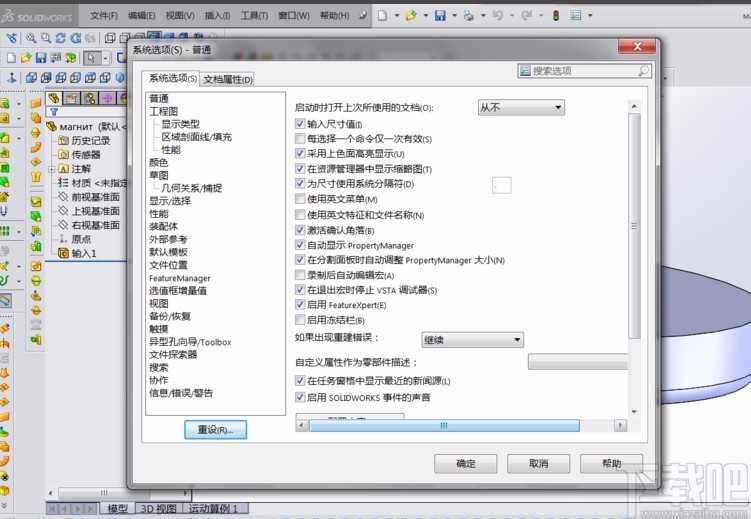Click the Make Drawing from Part icon
Image resolution: width=751 pixels, height=519 pixels.
click(56, 58)
